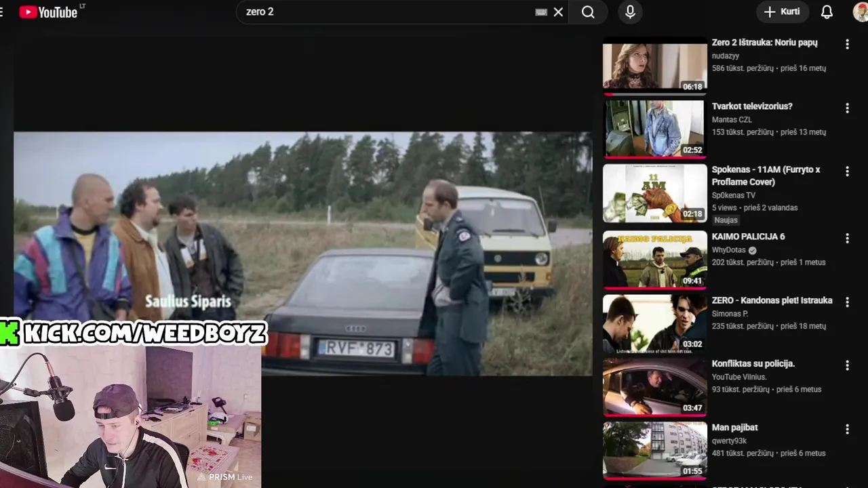This screenshot has height=488, width=868.
Task: Open thumbnail of 'Spokenas - 11AM' video
Action: click(x=654, y=192)
